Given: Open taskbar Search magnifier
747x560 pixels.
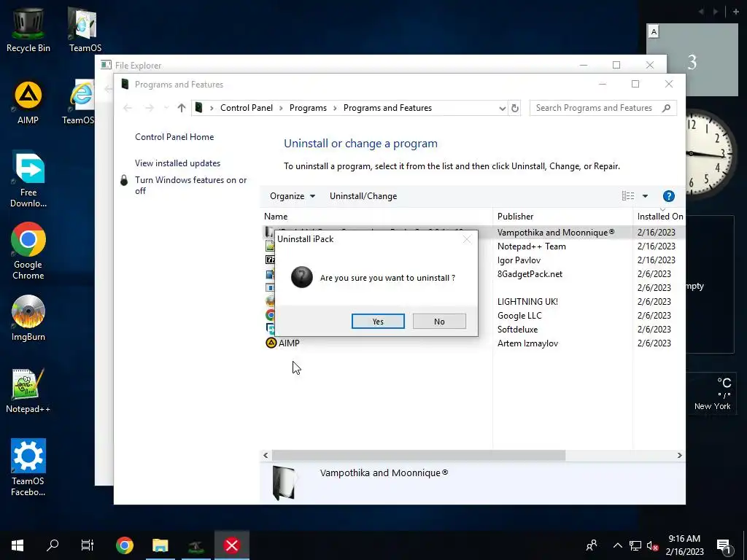Looking at the screenshot, I should pos(53,545).
